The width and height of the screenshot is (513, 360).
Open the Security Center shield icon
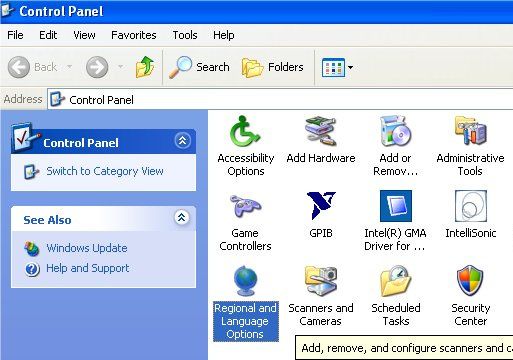coord(470,281)
